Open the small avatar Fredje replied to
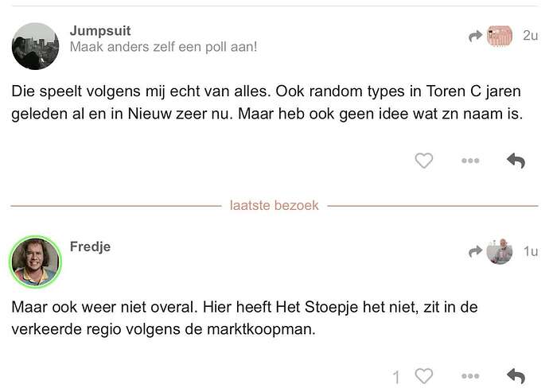The image size is (549, 392). click(x=500, y=251)
